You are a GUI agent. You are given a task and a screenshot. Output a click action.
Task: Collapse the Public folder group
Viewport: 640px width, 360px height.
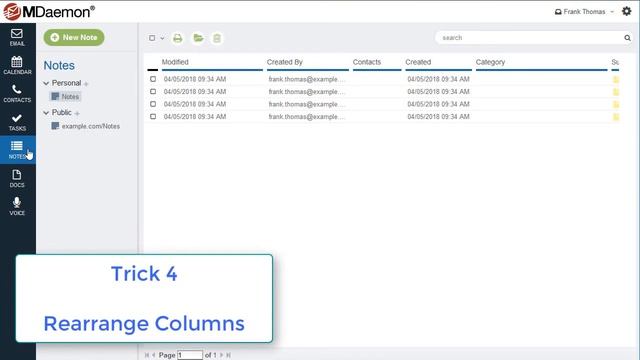click(x=46, y=113)
